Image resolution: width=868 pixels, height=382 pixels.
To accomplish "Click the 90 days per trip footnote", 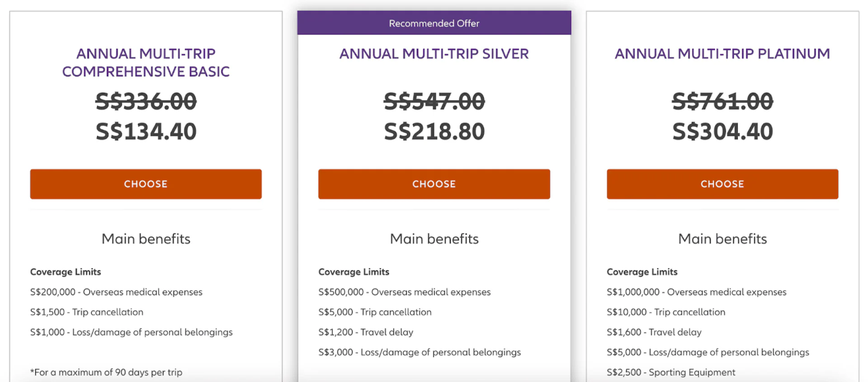I will (106, 373).
